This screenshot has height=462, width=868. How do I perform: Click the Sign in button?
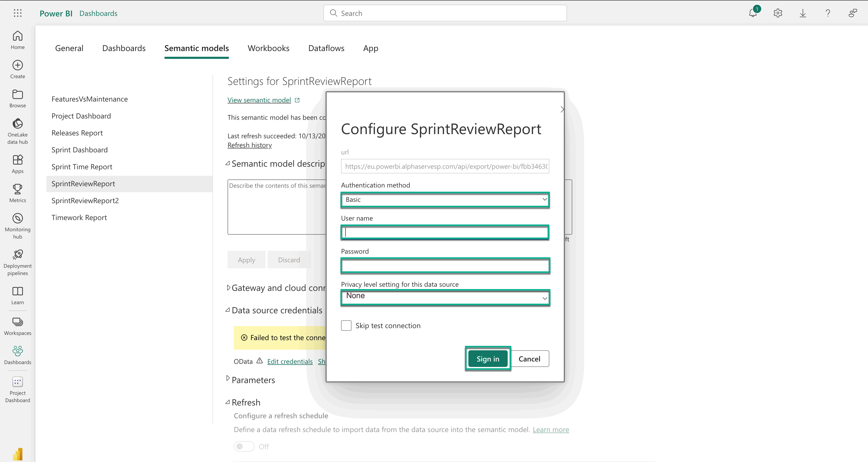click(x=487, y=359)
